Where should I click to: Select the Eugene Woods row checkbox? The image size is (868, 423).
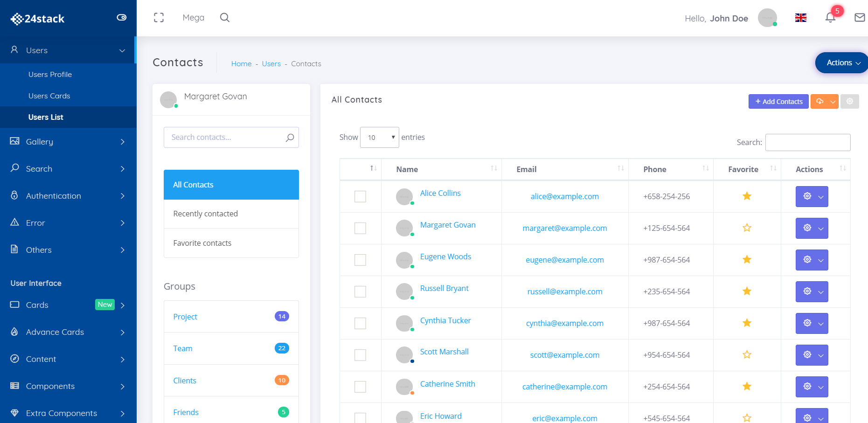coord(360,260)
